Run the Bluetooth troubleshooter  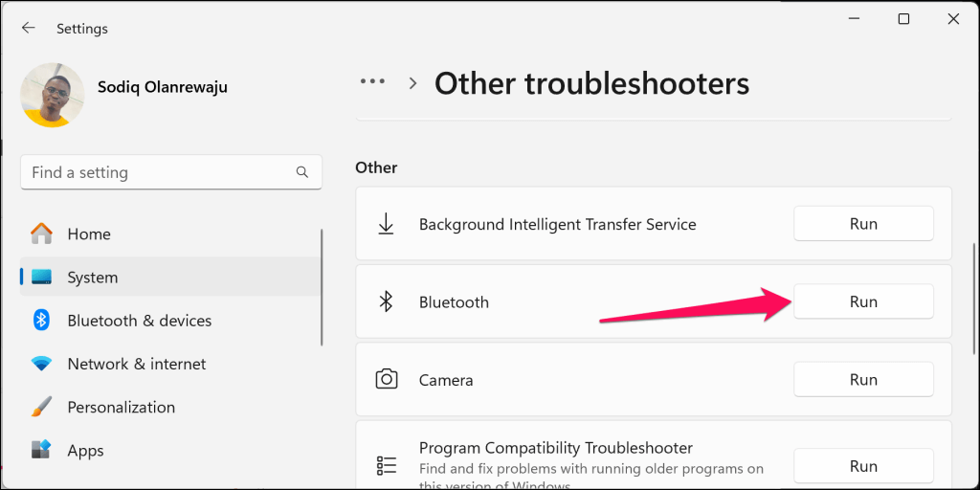pyautogui.click(x=863, y=301)
